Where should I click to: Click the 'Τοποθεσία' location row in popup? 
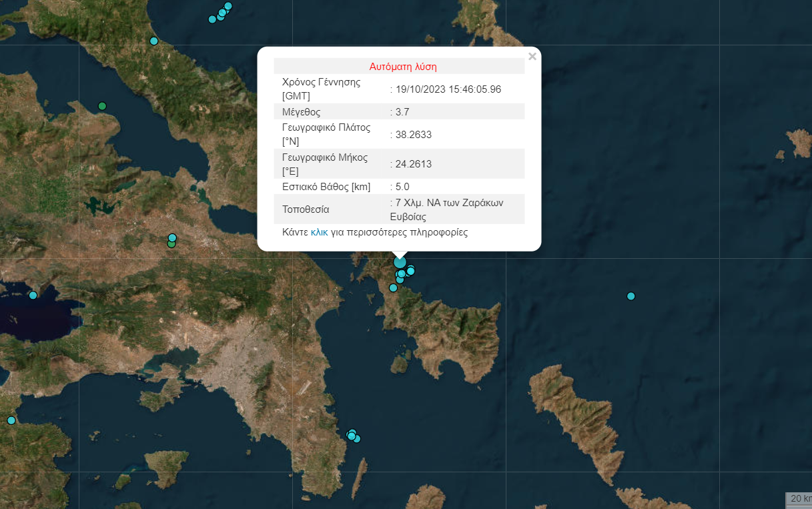[x=306, y=209]
